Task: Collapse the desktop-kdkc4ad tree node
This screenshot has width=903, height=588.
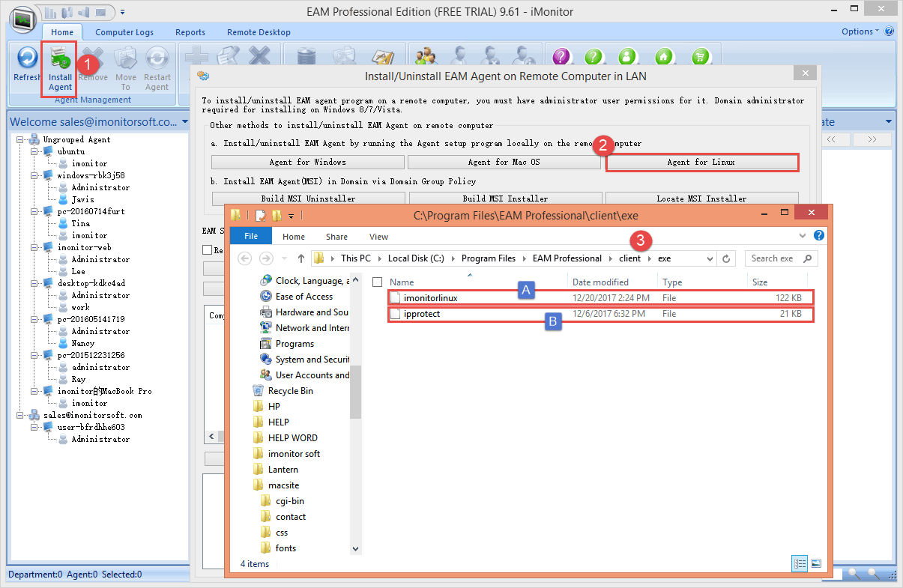Action: point(35,283)
